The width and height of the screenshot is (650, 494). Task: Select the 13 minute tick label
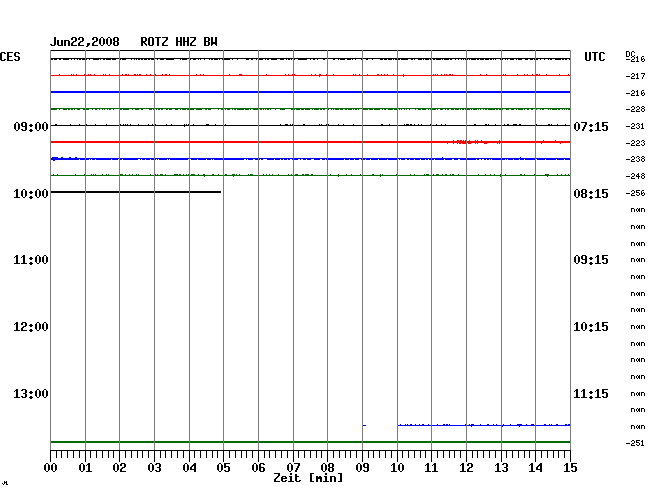[x=501, y=468]
